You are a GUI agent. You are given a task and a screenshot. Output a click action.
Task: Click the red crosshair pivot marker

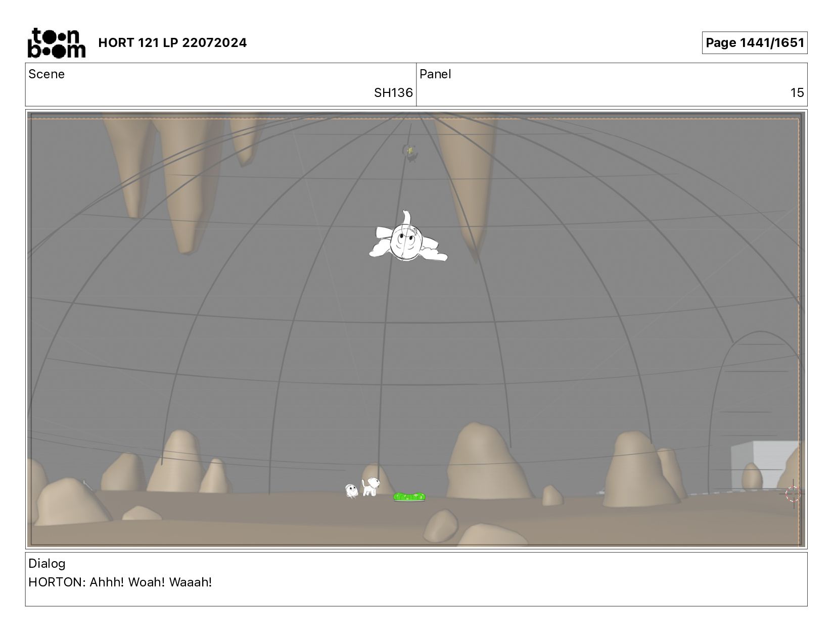coord(793,493)
